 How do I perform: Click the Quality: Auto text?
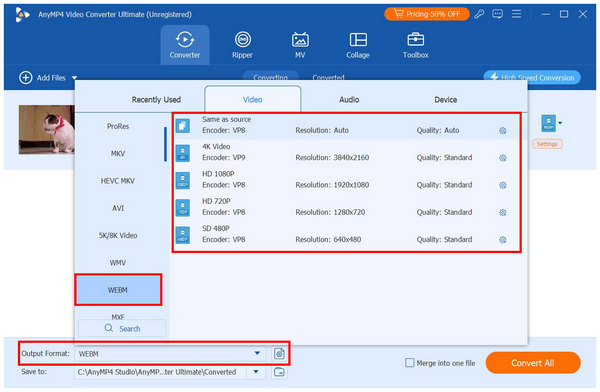click(438, 131)
